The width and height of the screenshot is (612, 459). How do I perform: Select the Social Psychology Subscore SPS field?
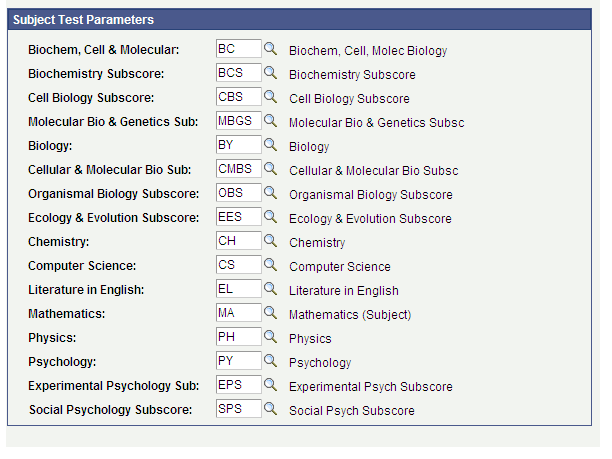click(x=238, y=409)
